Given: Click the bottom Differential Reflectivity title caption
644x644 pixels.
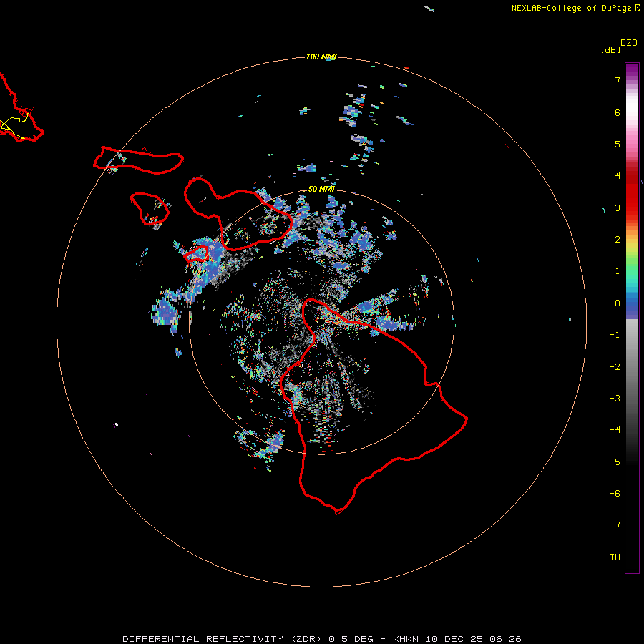Looking at the screenshot, I should tap(322, 639).
